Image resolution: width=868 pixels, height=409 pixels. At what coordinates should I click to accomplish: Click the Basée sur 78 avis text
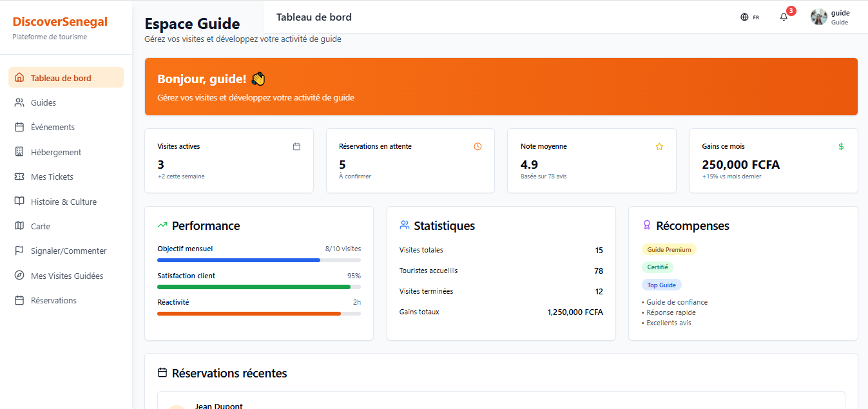(x=543, y=176)
